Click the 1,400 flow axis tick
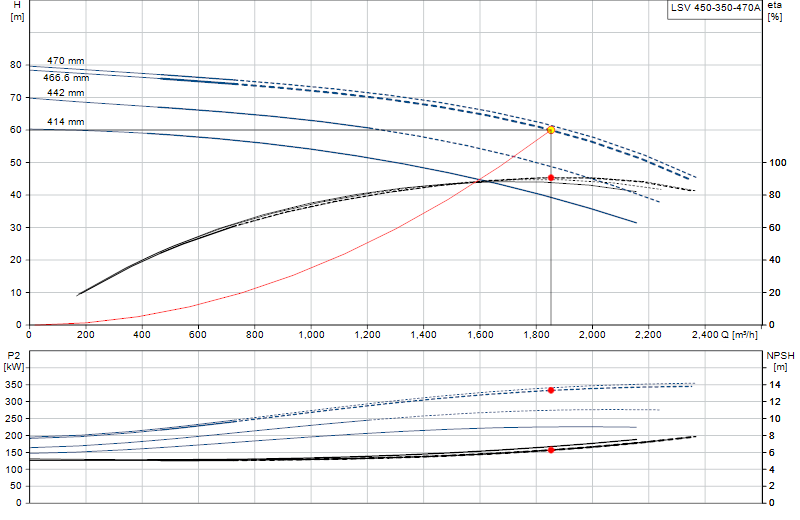 [x=423, y=335]
